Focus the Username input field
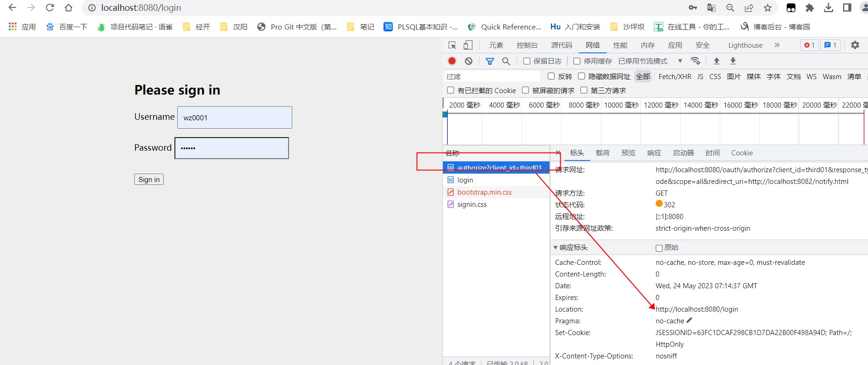This screenshot has width=868, height=365. point(234,117)
